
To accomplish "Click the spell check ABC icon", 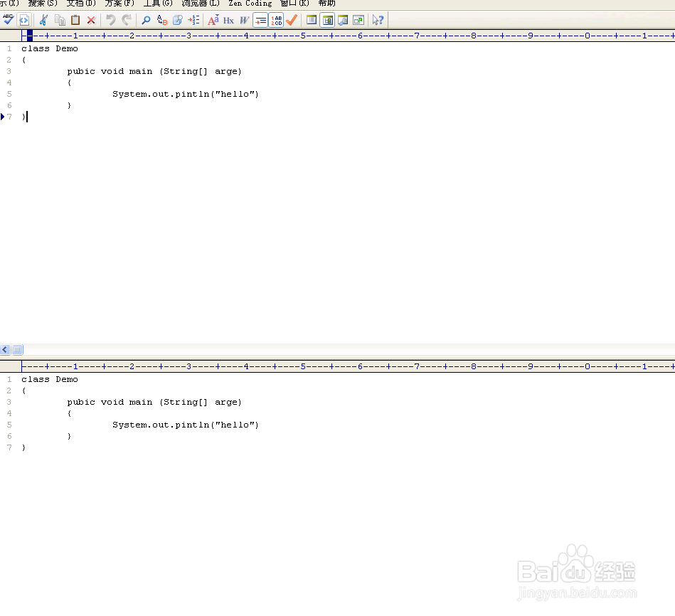I will click(x=8, y=20).
